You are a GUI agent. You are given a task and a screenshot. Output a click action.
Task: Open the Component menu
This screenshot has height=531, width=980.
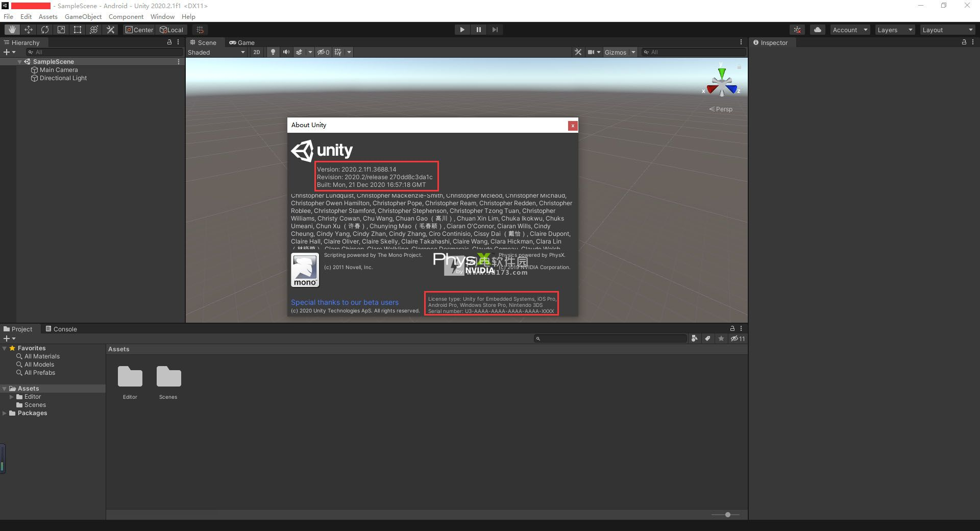126,16
